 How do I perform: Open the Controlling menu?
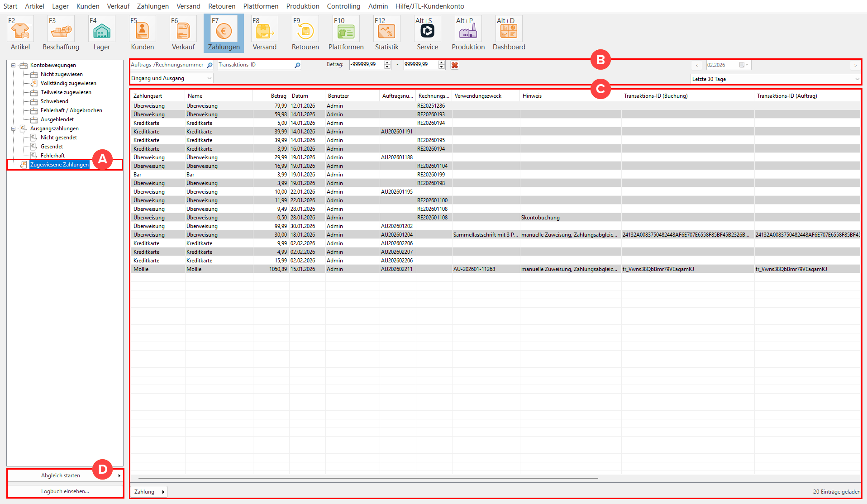point(343,6)
